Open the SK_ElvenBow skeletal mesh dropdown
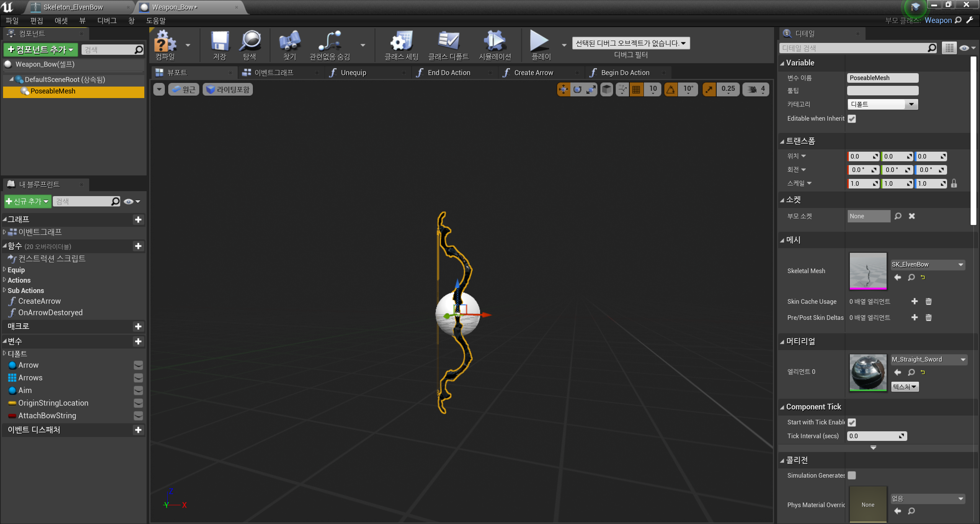Image resolution: width=980 pixels, height=524 pixels. pos(927,264)
